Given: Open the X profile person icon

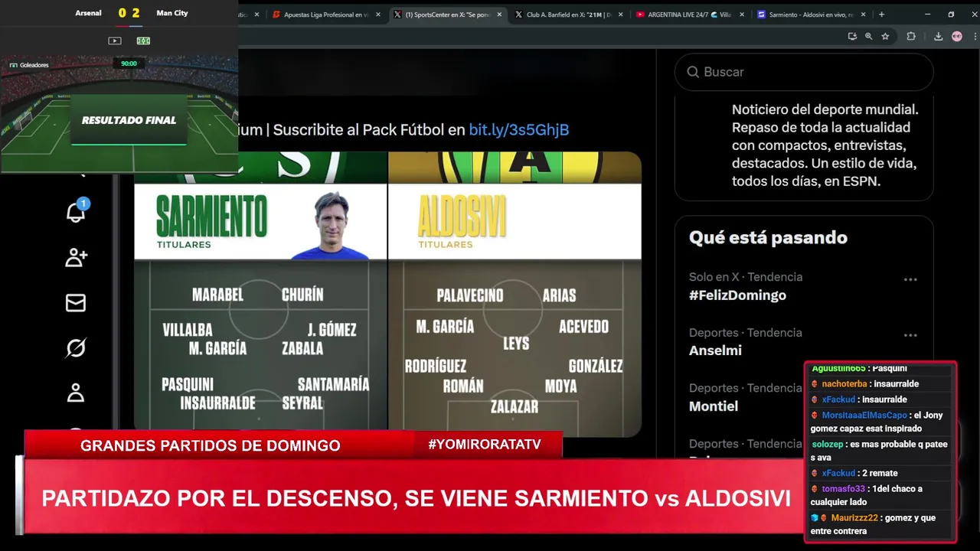Looking at the screenshot, I should (76, 393).
